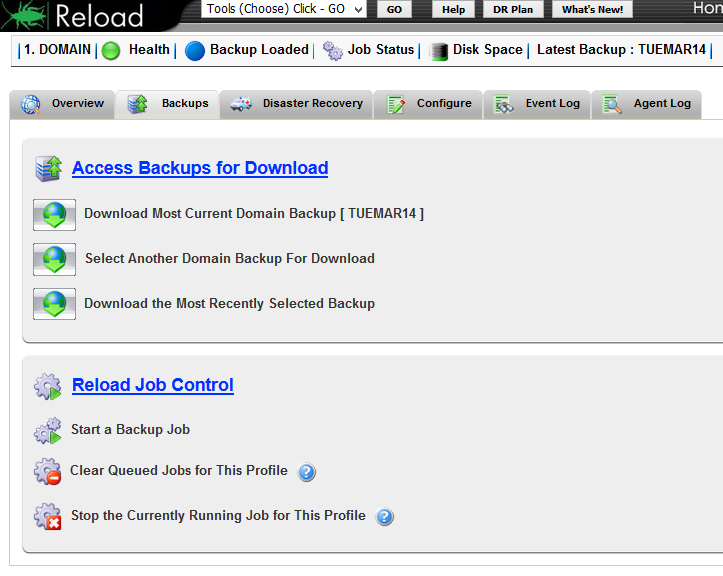Image resolution: width=723 pixels, height=576 pixels.
Task: Click the Job Status label
Action: click(x=381, y=50)
